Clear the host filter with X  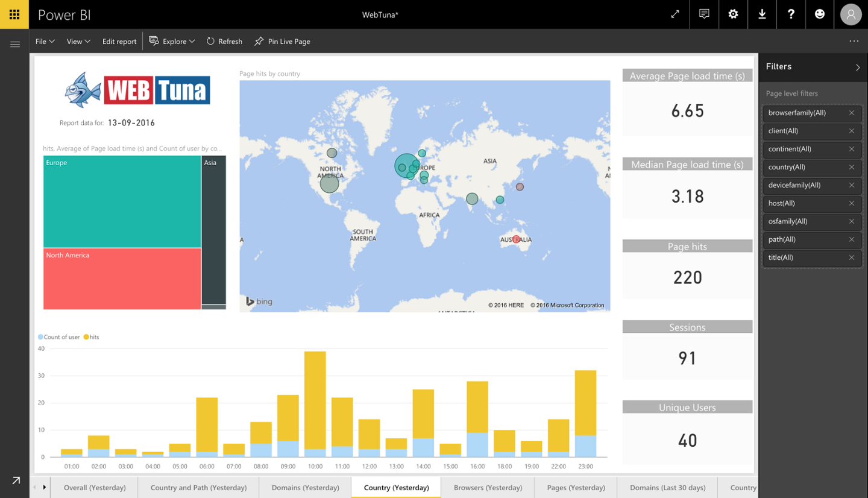click(x=852, y=203)
